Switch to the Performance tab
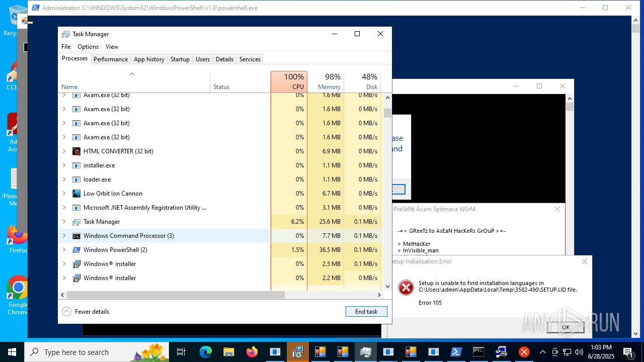This screenshot has height=362, width=644. pyautogui.click(x=111, y=59)
